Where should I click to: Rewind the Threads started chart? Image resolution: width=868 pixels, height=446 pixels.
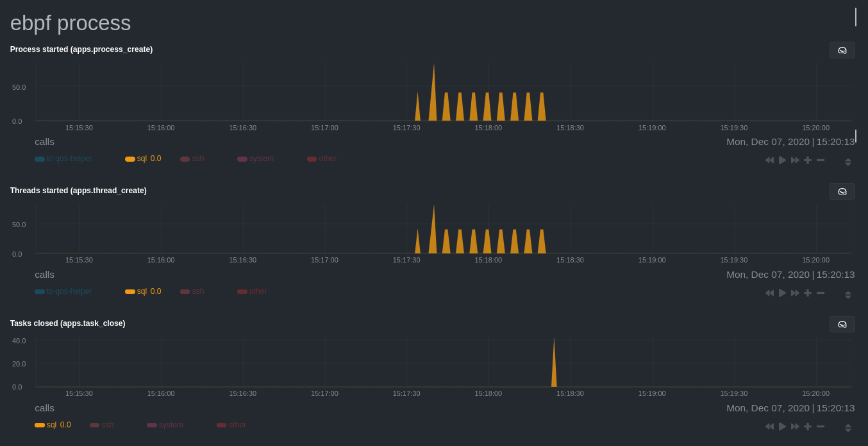(x=769, y=293)
